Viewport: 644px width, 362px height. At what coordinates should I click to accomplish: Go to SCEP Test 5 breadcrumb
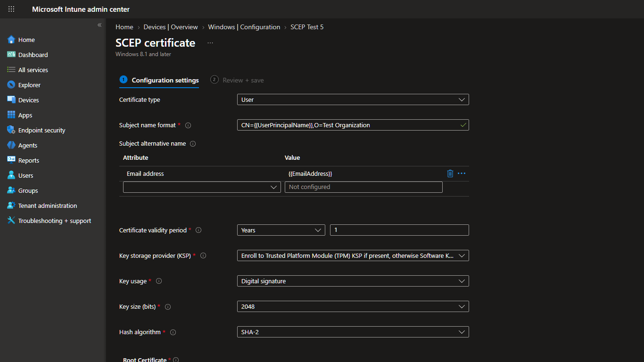coord(307,27)
